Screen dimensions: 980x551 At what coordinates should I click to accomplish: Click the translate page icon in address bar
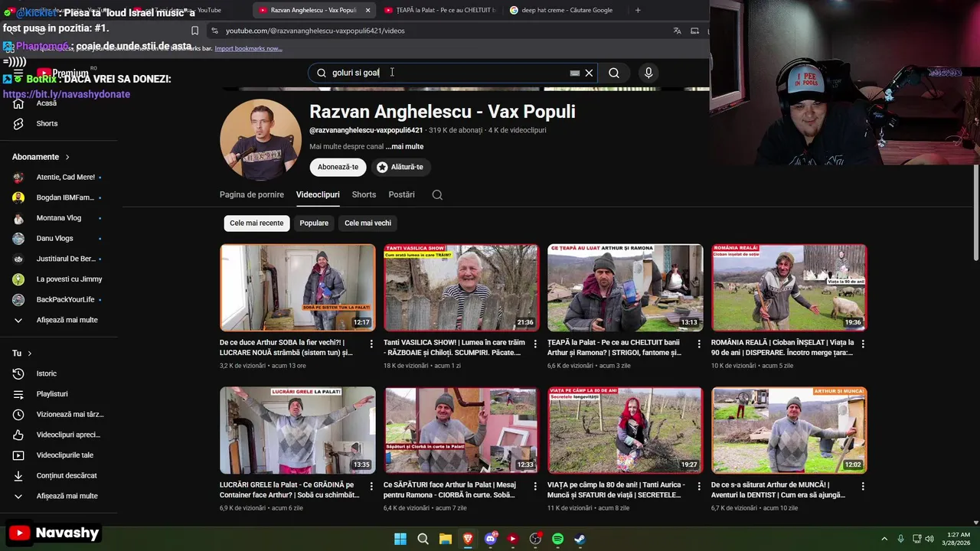click(x=677, y=31)
